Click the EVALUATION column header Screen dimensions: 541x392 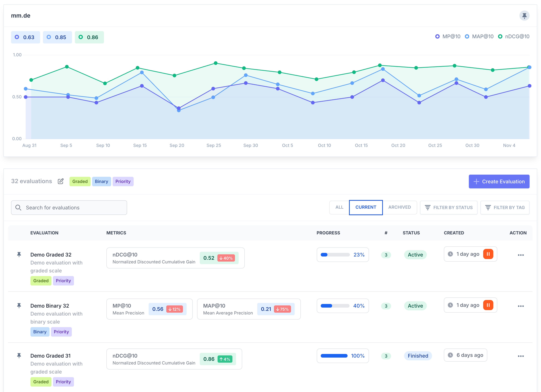[x=44, y=233]
